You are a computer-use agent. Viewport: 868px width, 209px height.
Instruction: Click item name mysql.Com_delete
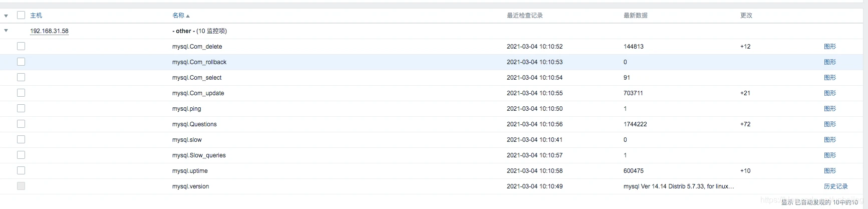tap(197, 47)
